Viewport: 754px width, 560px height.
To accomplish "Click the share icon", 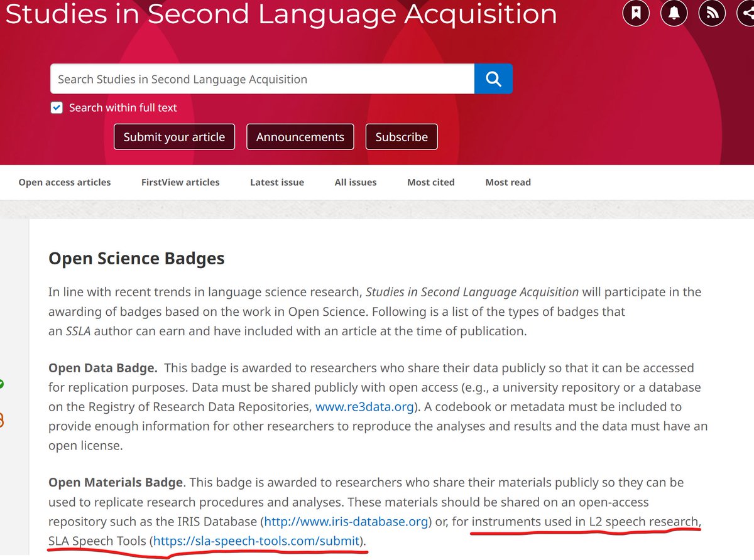I will point(746,14).
